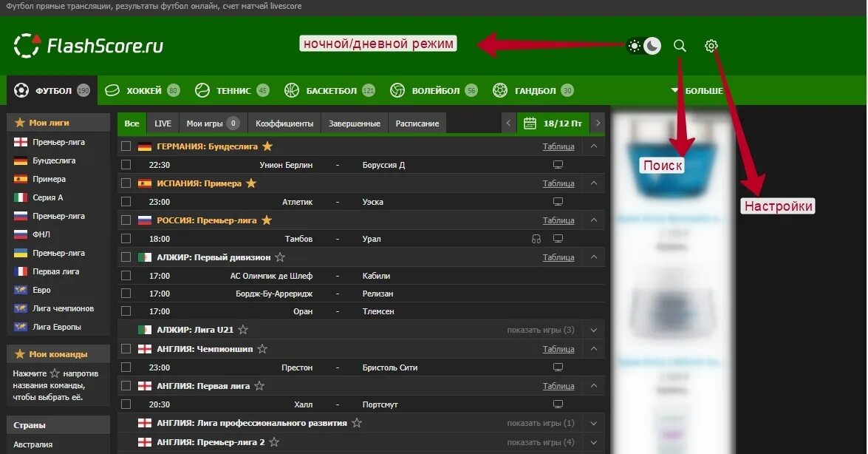Open the Расписание tab

pos(417,123)
